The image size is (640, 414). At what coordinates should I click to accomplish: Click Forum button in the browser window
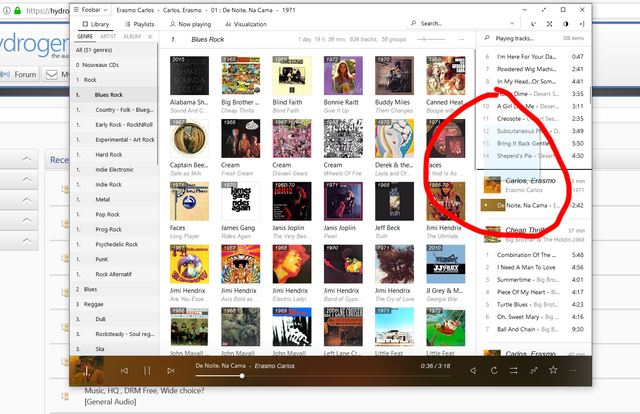(20, 74)
